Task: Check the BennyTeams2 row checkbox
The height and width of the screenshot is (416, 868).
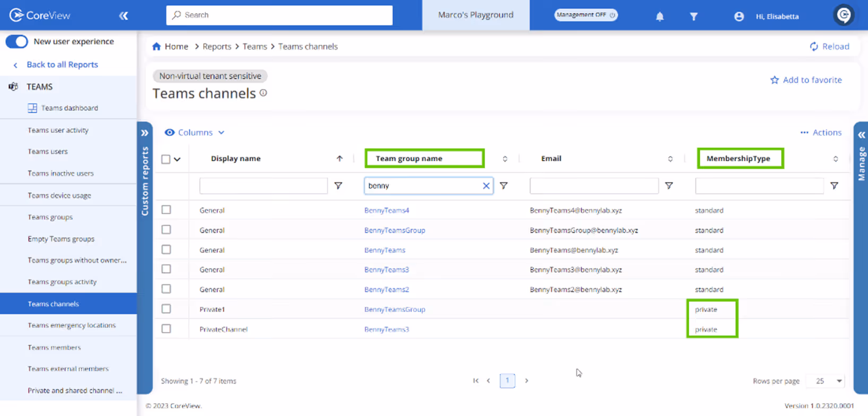Action: [x=166, y=289]
